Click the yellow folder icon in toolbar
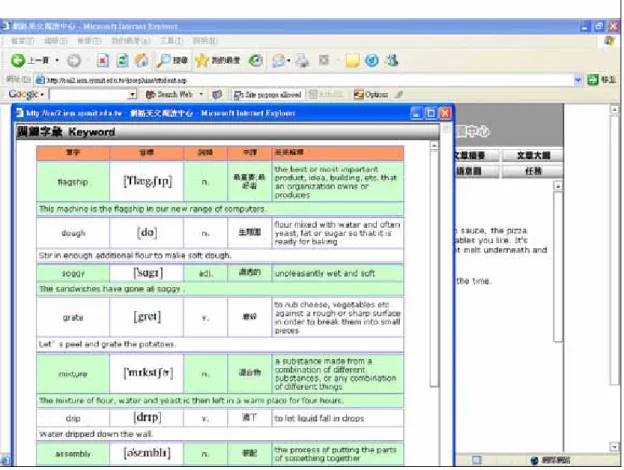The image size is (624, 470). 352,60
